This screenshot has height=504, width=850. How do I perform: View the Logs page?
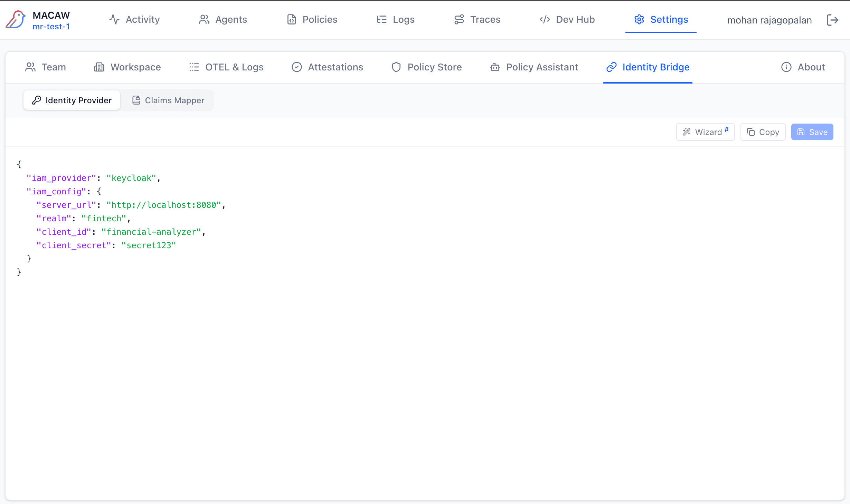396,20
